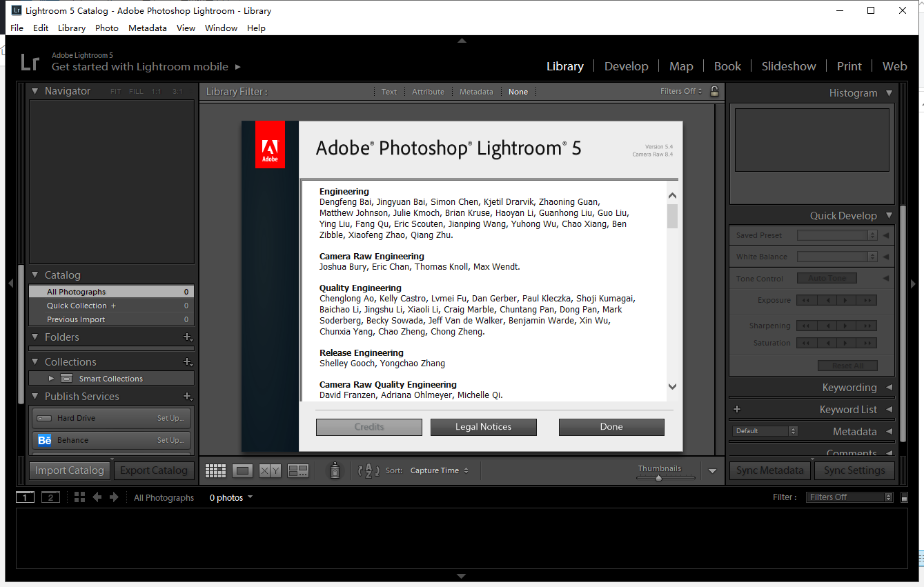Switch to Survey view
Viewport: 924px width, 587px height.
pos(298,470)
